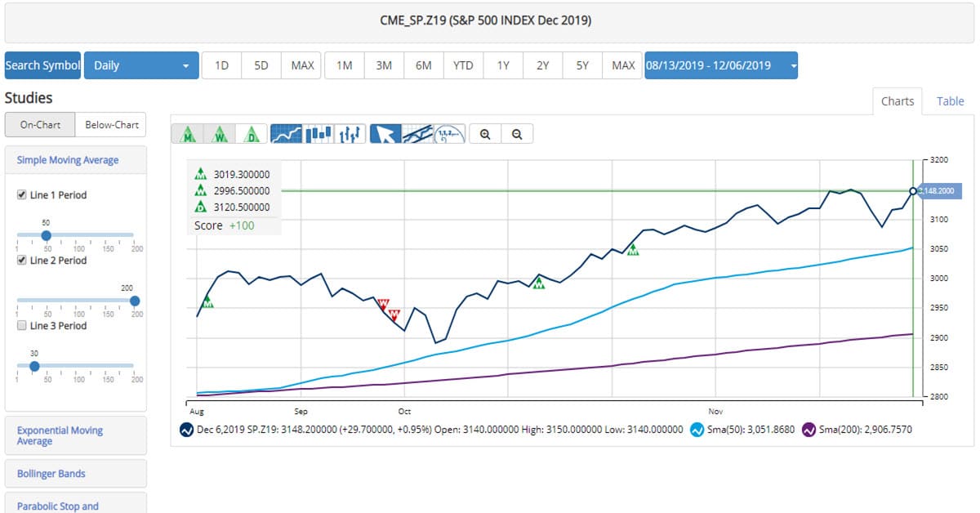Viewport: 980px width, 513px height.
Task: Click the zoom out magnifier icon
Action: 517,134
